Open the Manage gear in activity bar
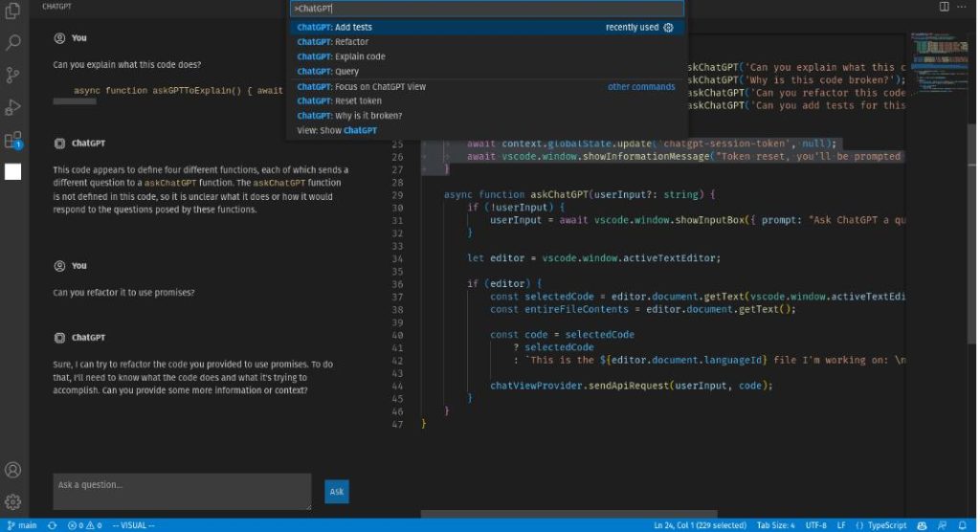 [12, 502]
